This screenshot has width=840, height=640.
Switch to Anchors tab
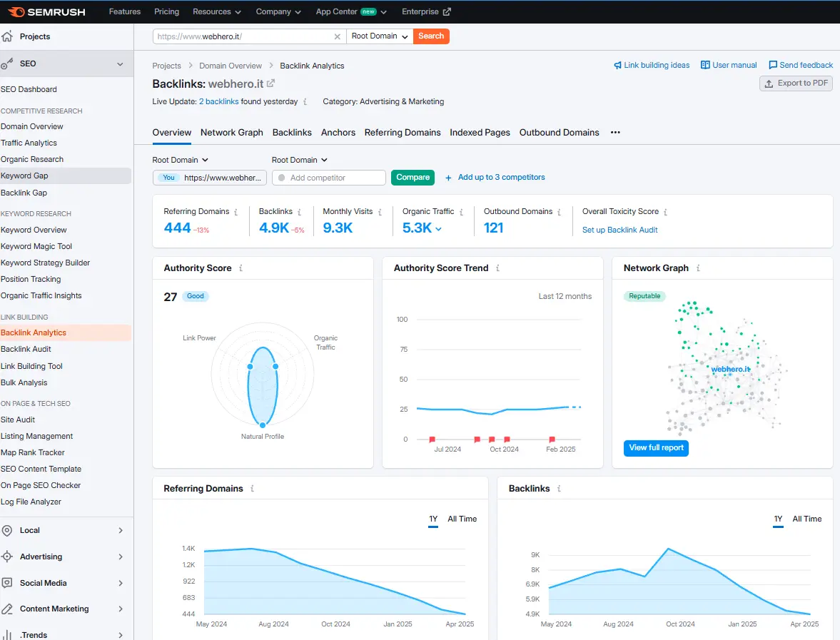[x=338, y=132]
